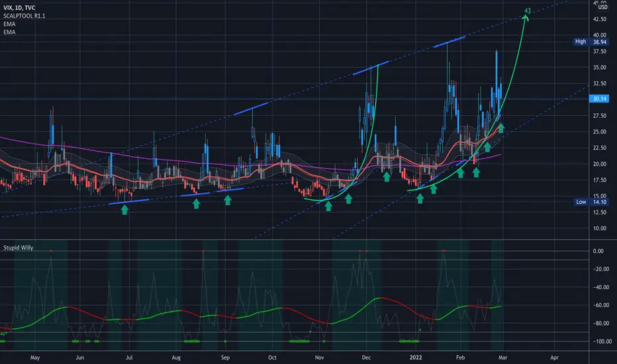Click the Feb label on time axis

tap(460, 357)
